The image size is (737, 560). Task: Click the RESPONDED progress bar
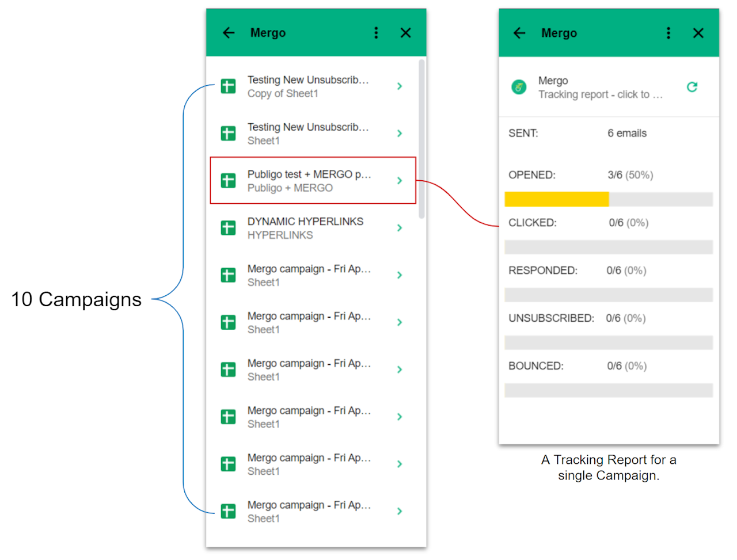609,295
